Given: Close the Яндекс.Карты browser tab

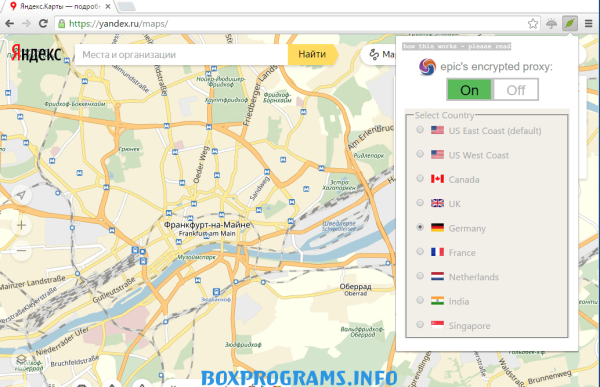Looking at the screenshot, I should 108,7.
